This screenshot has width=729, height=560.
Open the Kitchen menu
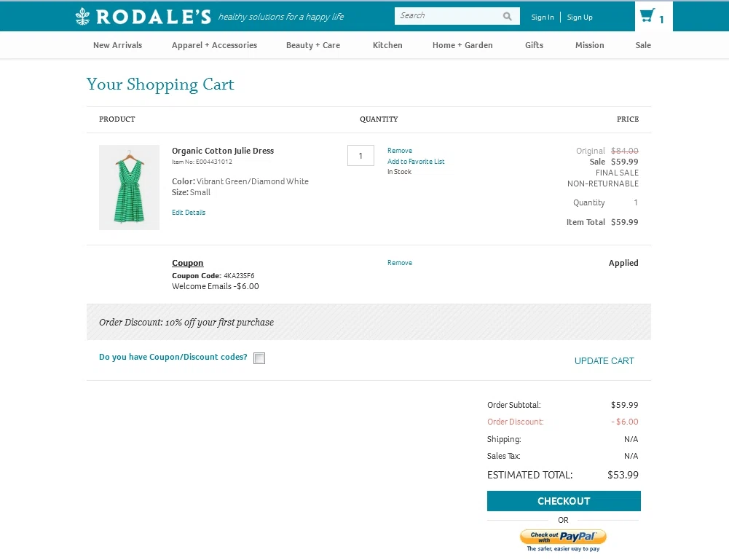tap(387, 45)
